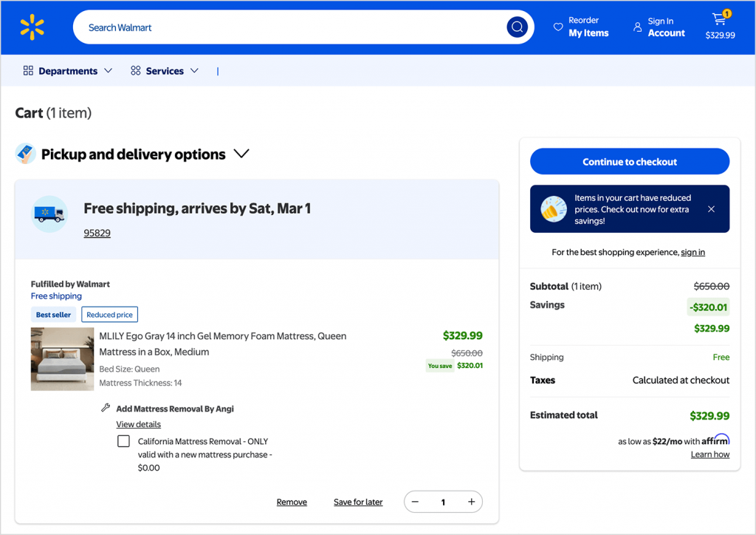This screenshot has height=535, width=756.
Task: Collapse Pickup and delivery options
Action: point(241,154)
